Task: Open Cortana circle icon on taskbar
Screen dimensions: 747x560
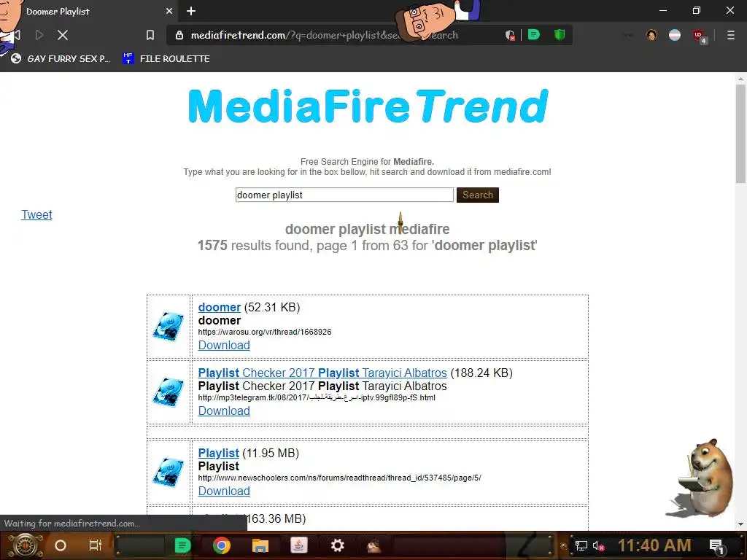Action: coord(61,545)
